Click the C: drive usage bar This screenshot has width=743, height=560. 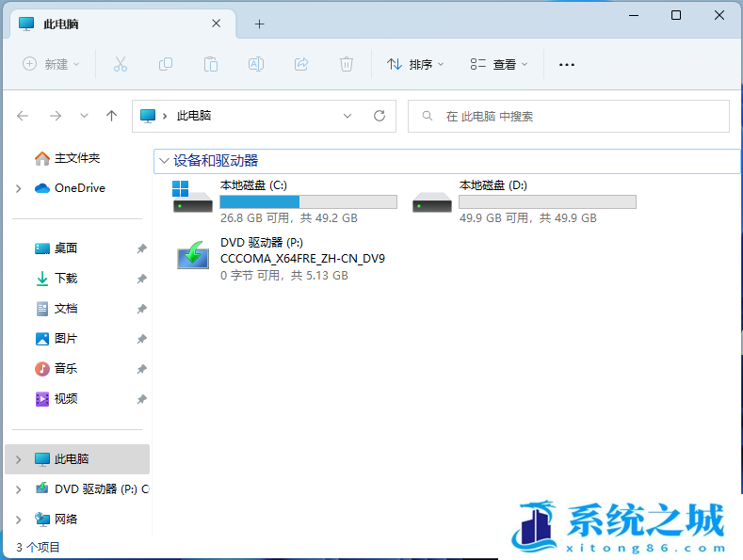(x=309, y=201)
